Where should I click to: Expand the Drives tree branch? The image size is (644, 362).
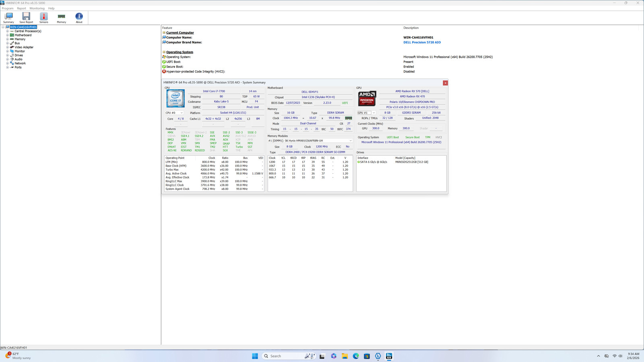coord(7,55)
